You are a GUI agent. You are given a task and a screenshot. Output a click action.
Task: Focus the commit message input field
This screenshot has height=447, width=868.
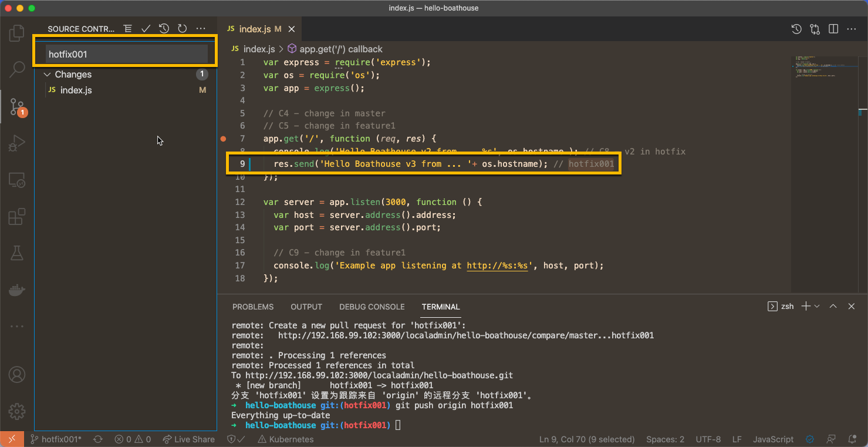click(127, 54)
